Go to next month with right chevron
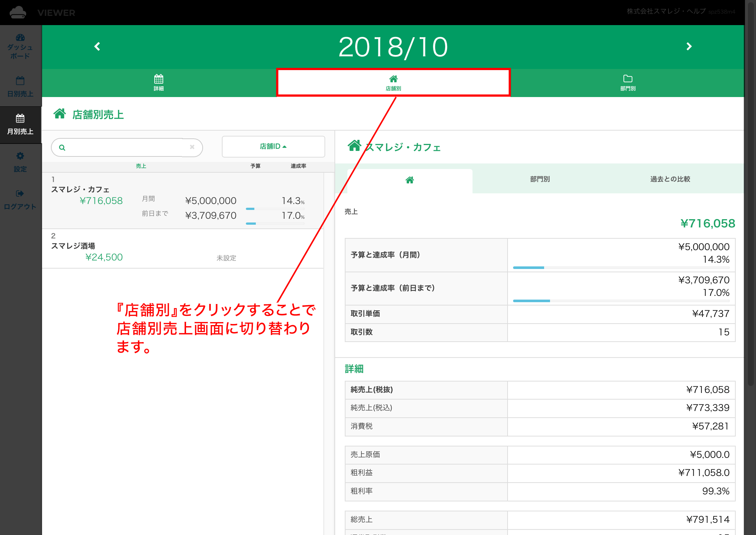Viewport: 756px width, 535px height. tap(689, 46)
